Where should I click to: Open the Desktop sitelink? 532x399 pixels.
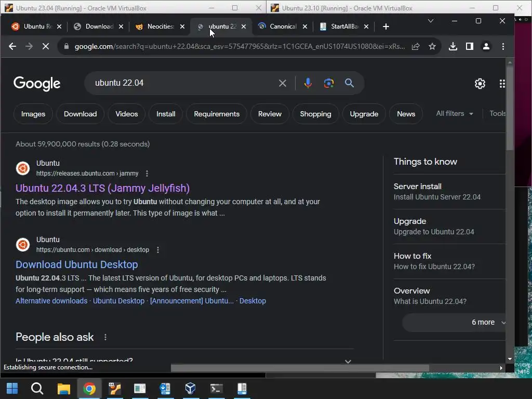point(253,301)
